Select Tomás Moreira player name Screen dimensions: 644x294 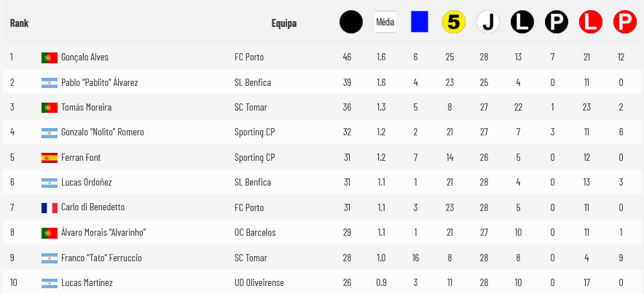point(86,108)
